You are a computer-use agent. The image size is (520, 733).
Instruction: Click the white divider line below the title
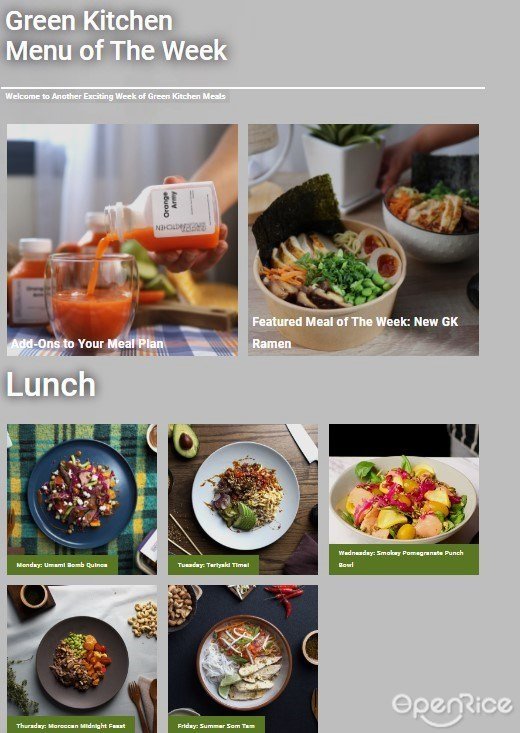pyautogui.click(x=243, y=88)
